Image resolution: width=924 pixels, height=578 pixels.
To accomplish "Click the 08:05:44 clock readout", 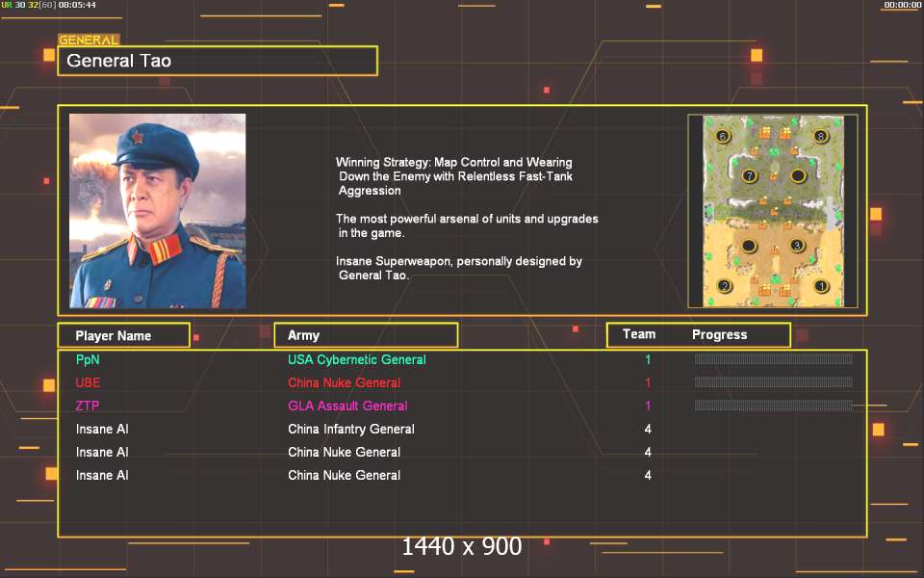I will 77,5.
